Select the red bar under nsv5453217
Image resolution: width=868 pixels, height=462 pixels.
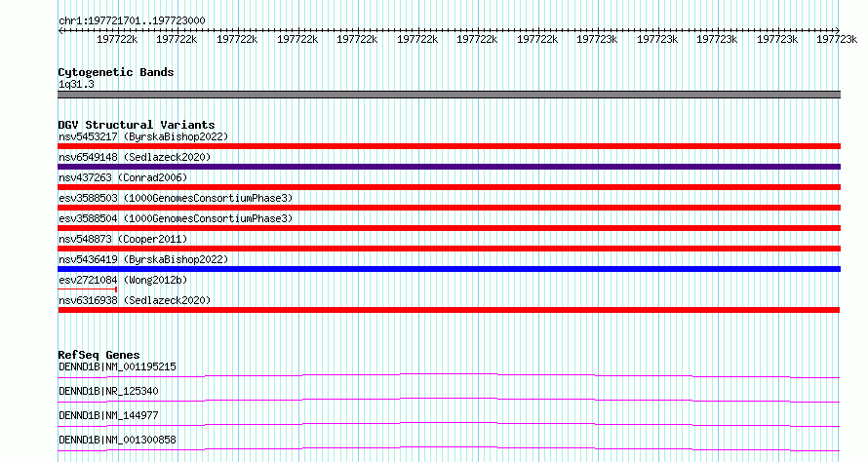point(449,146)
